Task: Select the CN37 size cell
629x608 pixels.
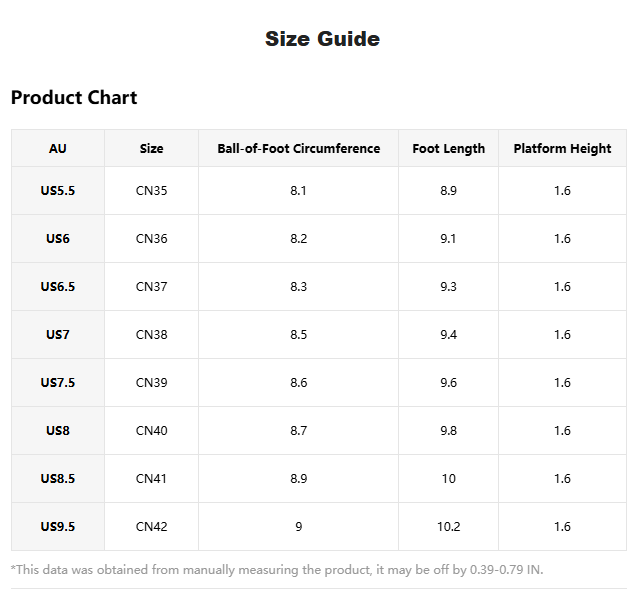Action: pos(151,287)
